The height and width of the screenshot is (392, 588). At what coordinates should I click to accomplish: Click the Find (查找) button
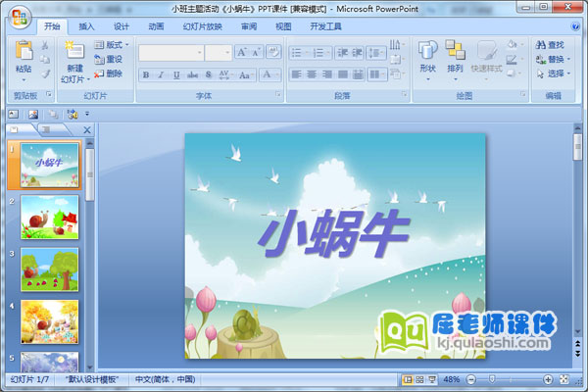click(x=550, y=45)
